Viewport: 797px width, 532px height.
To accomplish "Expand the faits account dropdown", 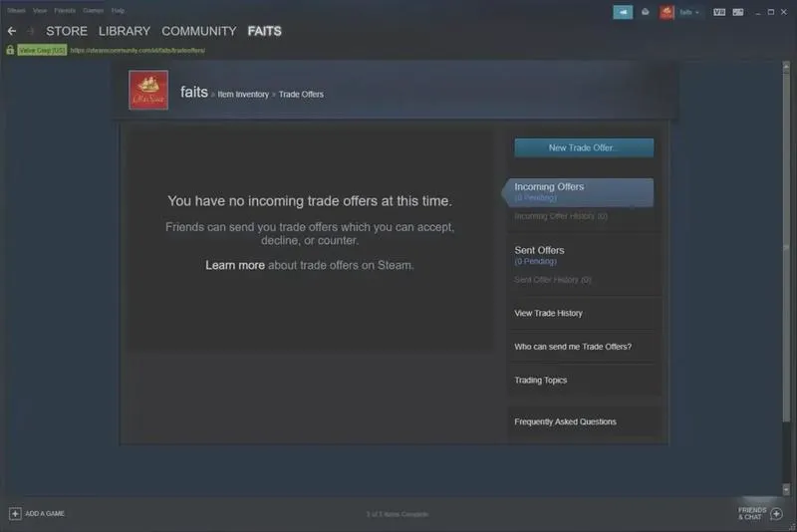I will (689, 12).
